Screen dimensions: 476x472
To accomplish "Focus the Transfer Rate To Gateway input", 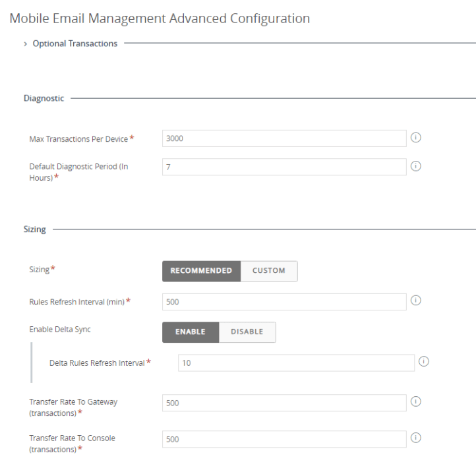I will 284,403.
